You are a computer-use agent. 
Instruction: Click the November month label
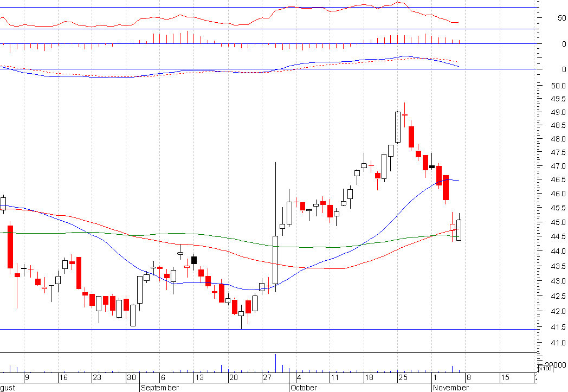[450, 388]
